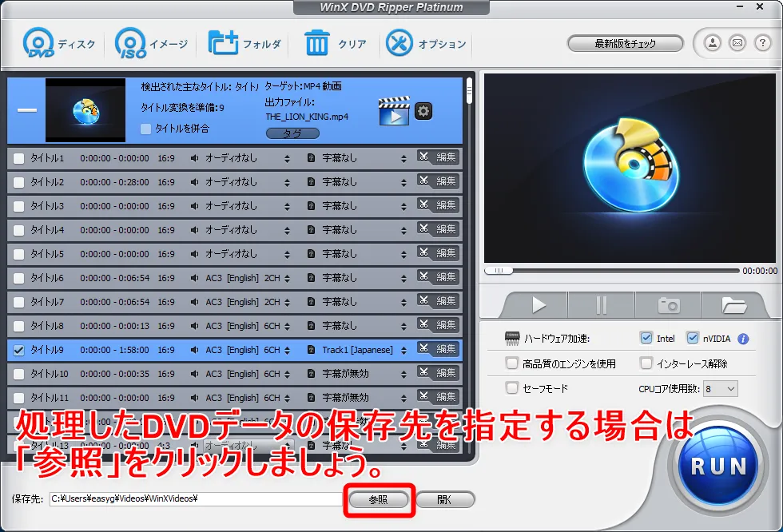Uncheck the タイトル9 checkbox

(x=19, y=351)
